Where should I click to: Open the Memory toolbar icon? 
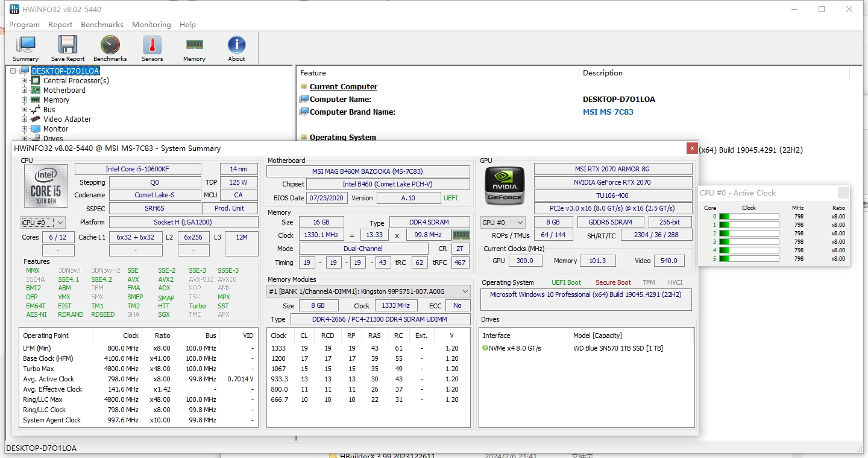pos(194,48)
